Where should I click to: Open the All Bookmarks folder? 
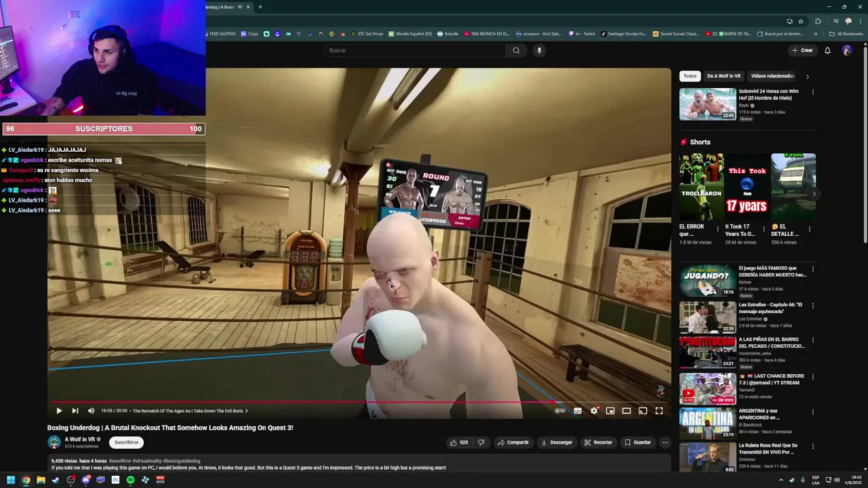[846, 34]
